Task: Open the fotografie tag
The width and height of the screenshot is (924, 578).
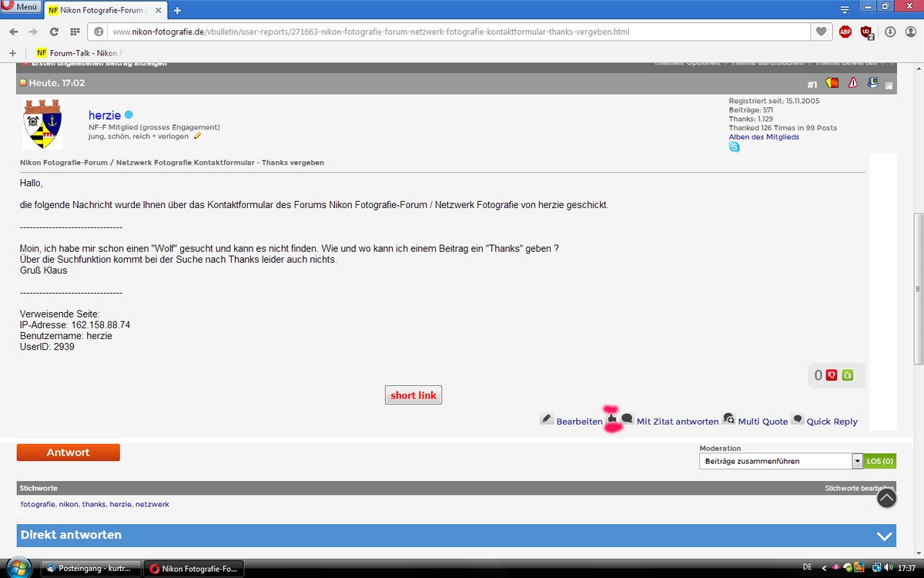Action: pyautogui.click(x=38, y=504)
